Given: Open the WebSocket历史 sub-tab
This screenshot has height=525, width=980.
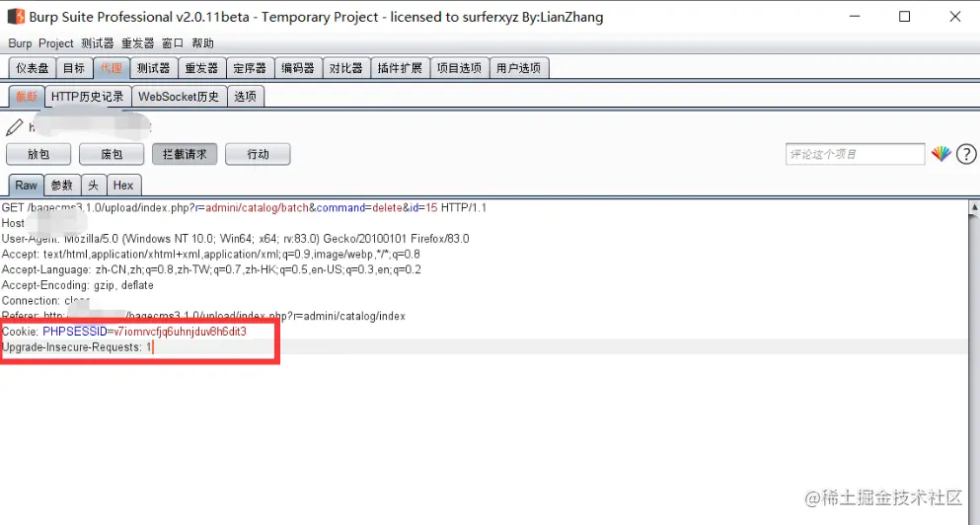Looking at the screenshot, I should 179,97.
